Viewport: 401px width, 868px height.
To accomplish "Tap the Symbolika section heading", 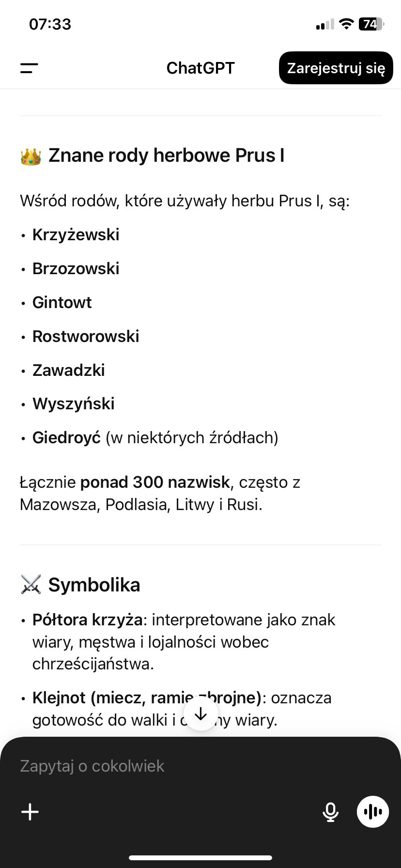I will [94, 585].
